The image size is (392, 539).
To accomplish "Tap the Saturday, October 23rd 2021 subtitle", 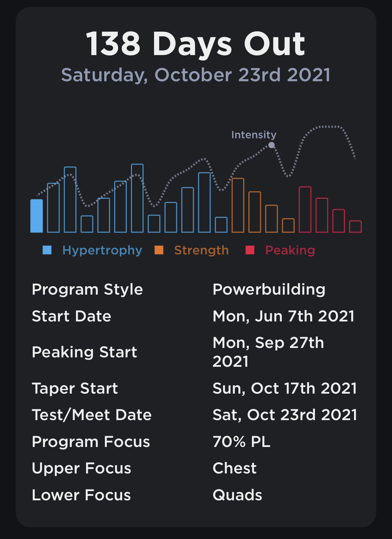I will (x=196, y=75).
